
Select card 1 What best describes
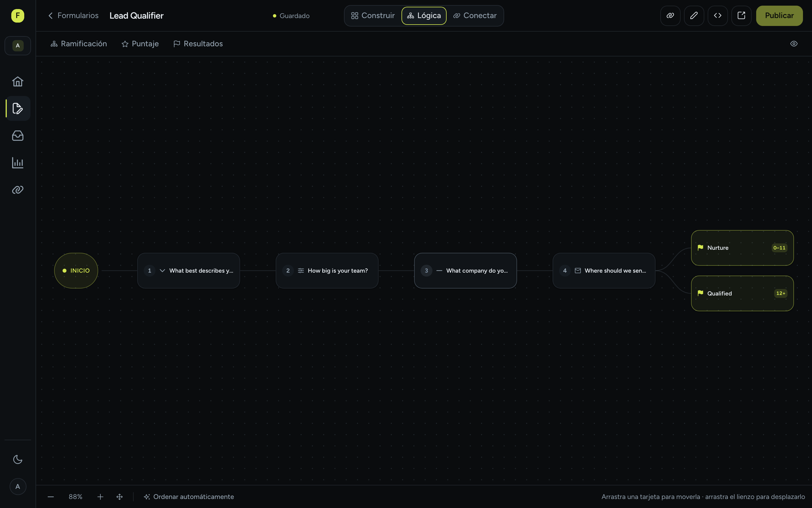(x=189, y=270)
